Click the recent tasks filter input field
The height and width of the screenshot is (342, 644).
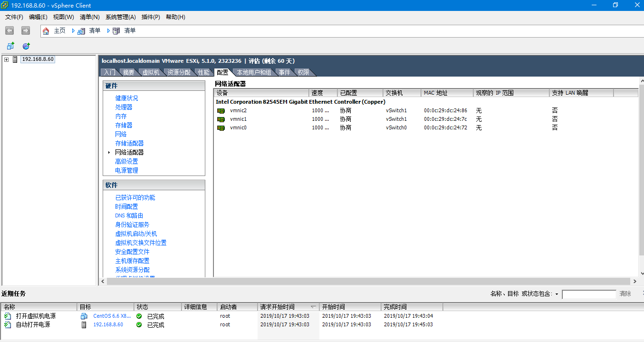pyautogui.click(x=589, y=294)
